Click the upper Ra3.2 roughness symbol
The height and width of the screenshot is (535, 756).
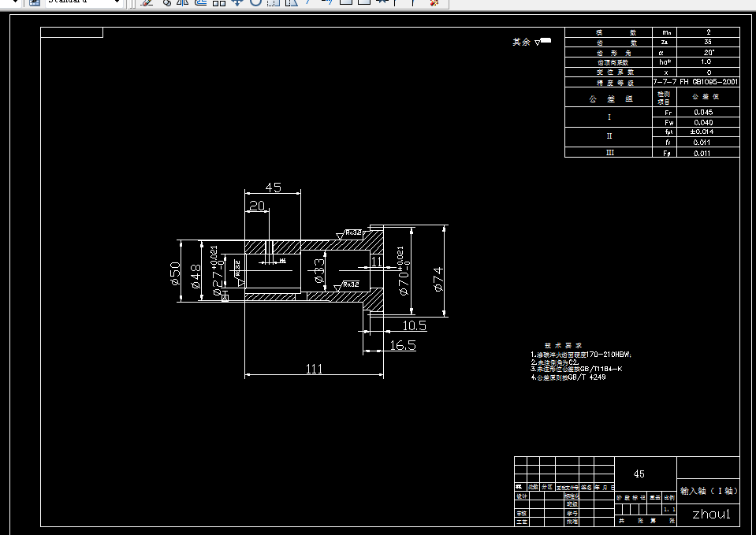349,234
